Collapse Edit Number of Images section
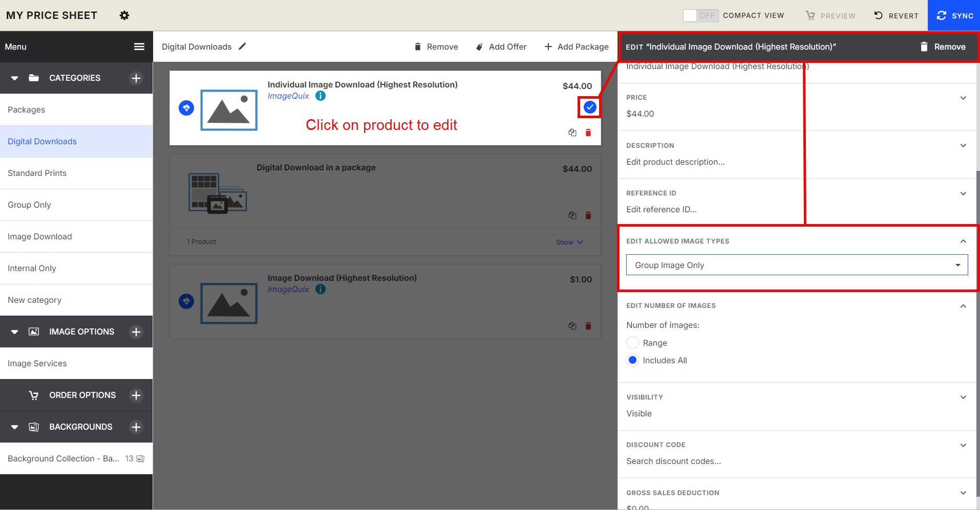Viewport: 980px width, 510px height. click(x=963, y=306)
